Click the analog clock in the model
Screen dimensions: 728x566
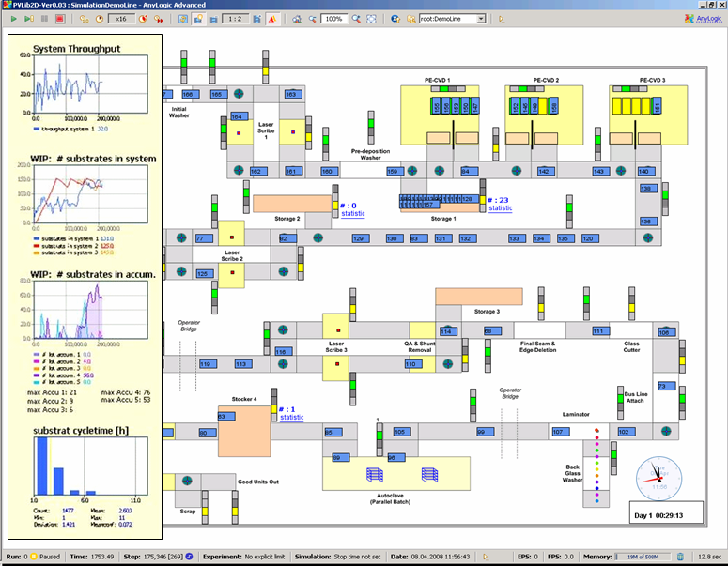(658, 478)
